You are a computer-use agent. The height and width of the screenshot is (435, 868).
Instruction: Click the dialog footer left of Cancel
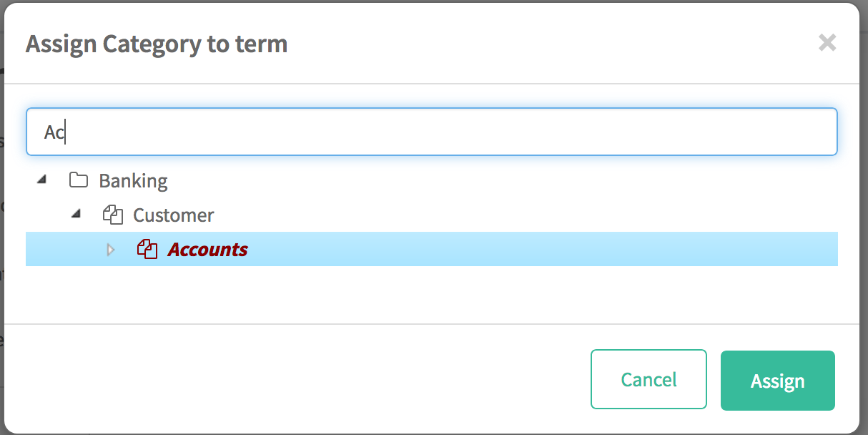coord(286,380)
